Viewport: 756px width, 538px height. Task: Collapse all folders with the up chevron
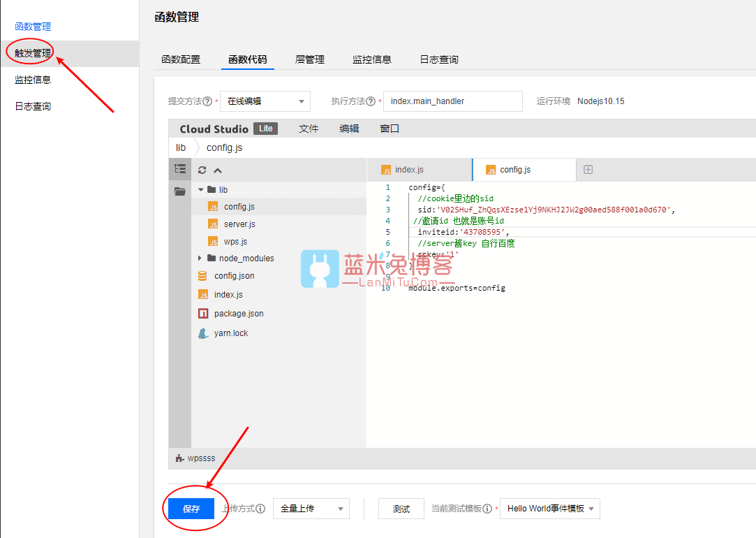(x=218, y=170)
